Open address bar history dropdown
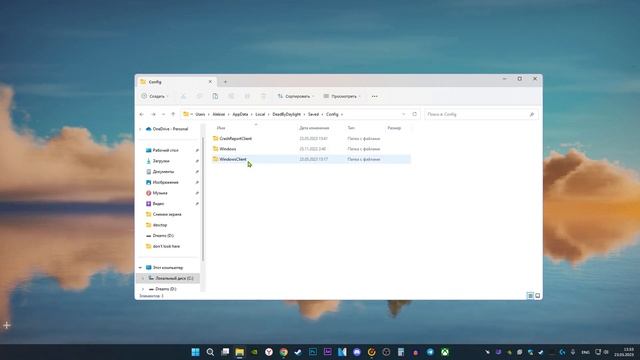This screenshot has width=640, height=360. click(x=404, y=114)
